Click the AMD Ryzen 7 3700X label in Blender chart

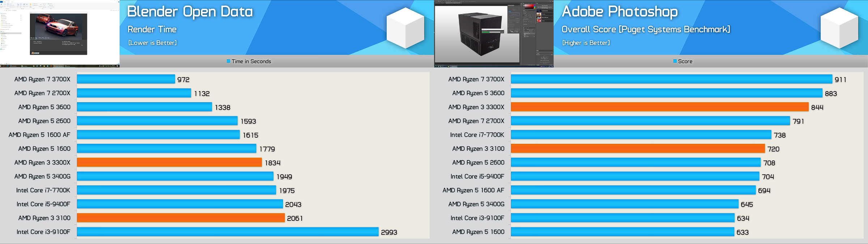[x=42, y=79]
